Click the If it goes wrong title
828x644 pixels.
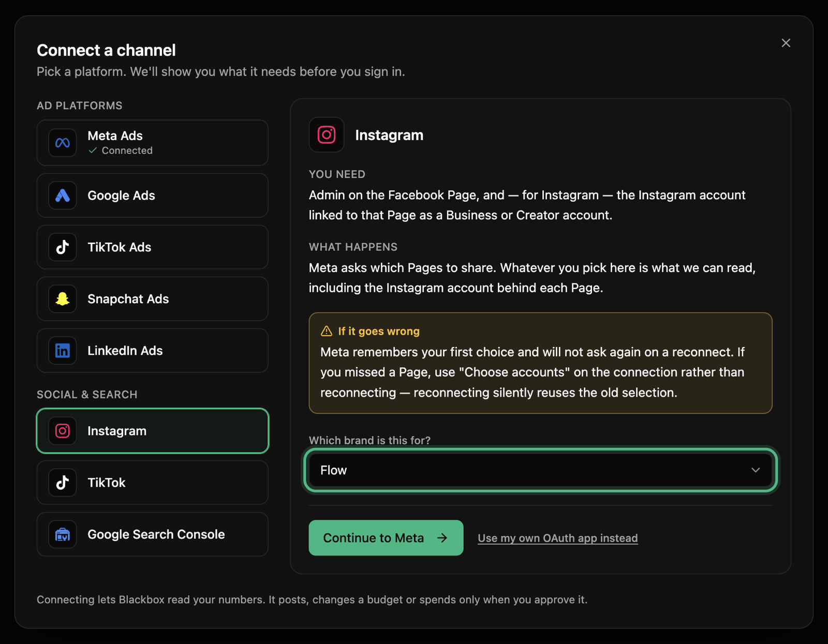click(x=379, y=331)
